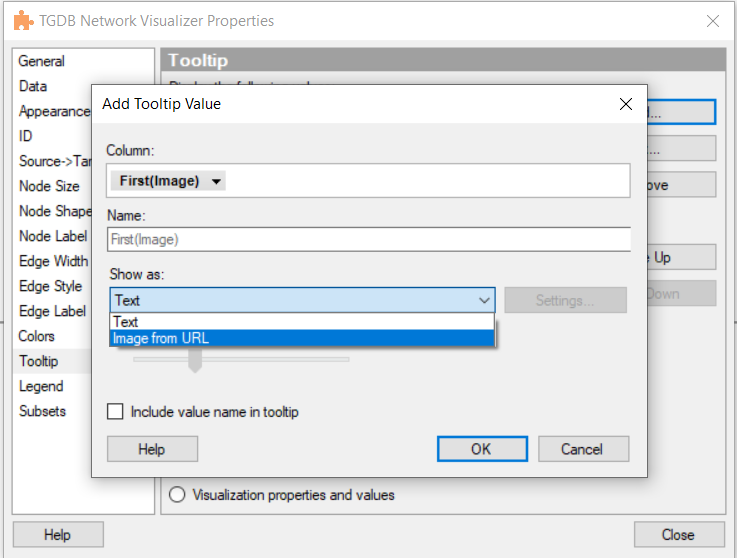Enable Include value name in tooltip
737x558 pixels.
[116, 412]
